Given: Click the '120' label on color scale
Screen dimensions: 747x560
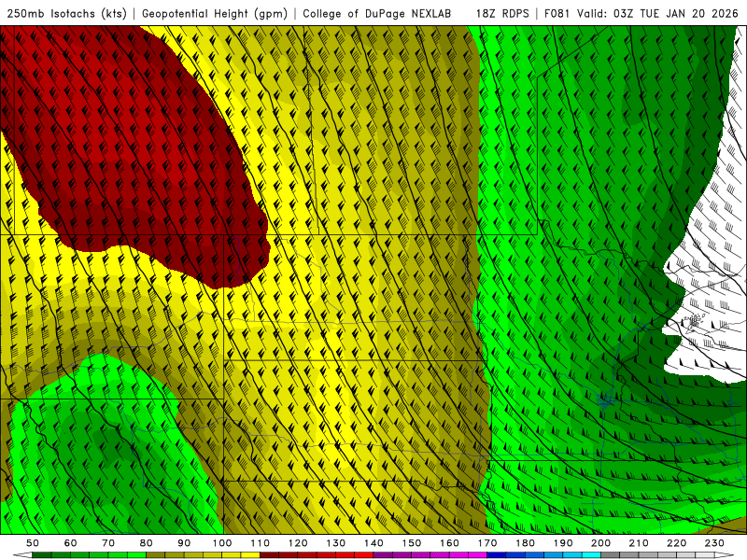Looking at the screenshot, I should (298, 543).
